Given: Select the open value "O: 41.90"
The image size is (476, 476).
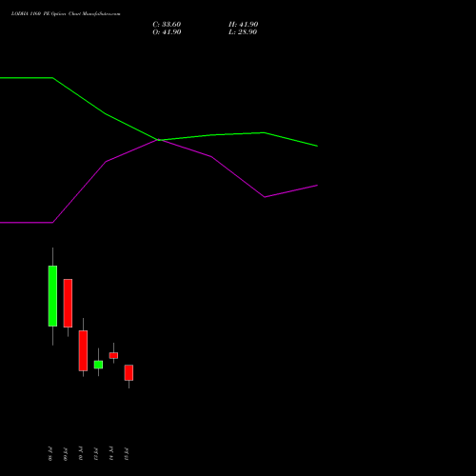Looking at the screenshot, I should click(167, 32).
